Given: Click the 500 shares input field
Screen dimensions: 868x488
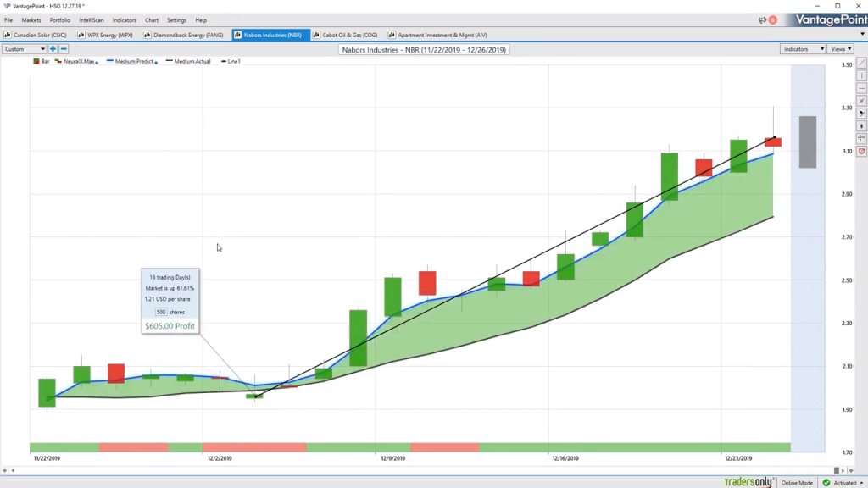Looking at the screenshot, I should pos(160,312).
